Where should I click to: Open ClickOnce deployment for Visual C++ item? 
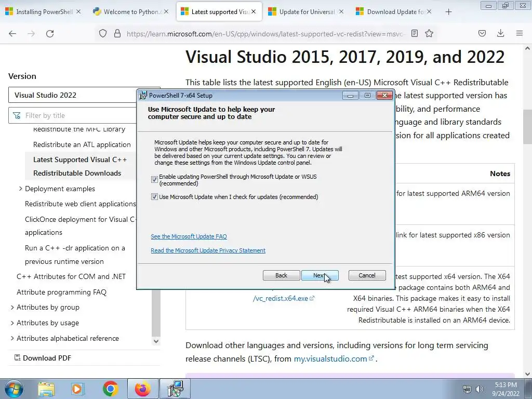80,226
